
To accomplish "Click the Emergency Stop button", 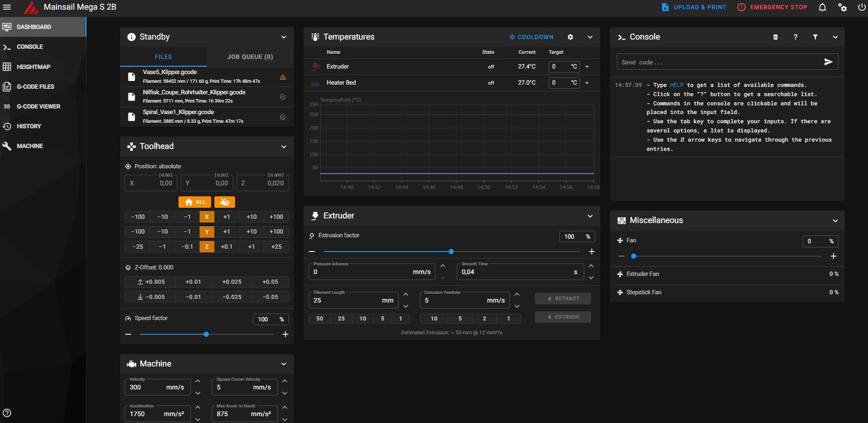I will [772, 7].
